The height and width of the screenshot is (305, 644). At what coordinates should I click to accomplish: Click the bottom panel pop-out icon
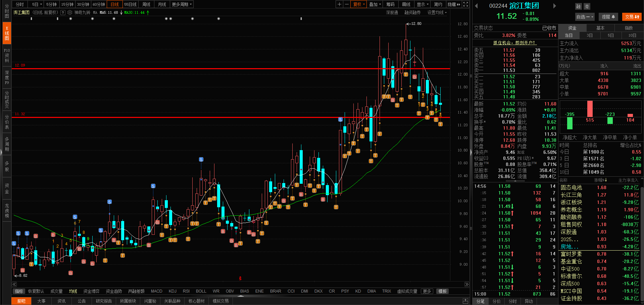pyautogui.click(x=465, y=301)
